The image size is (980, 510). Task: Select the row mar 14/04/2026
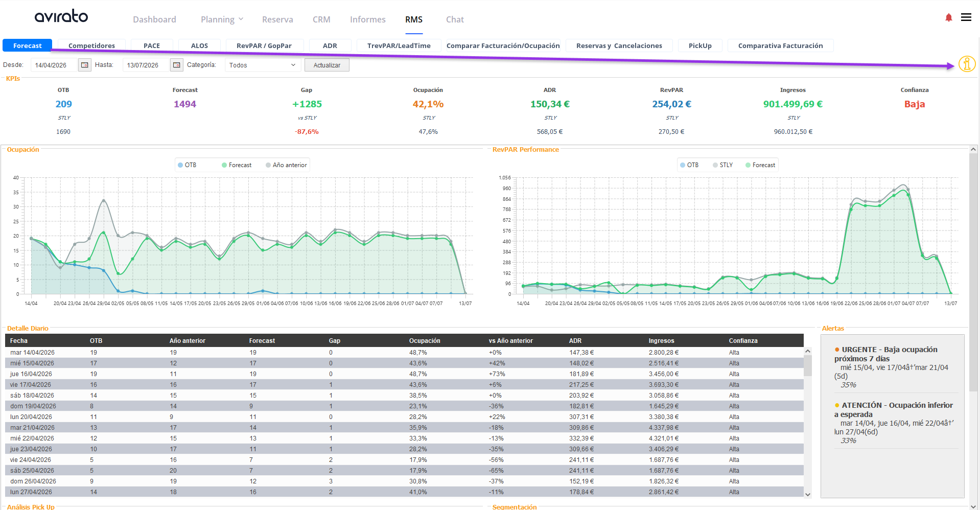(x=404, y=353)
